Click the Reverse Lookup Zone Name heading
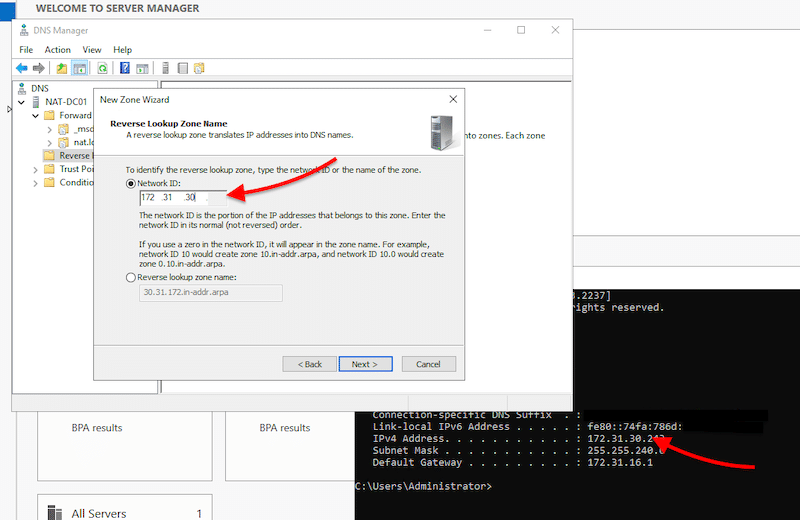800x520 pixels. (169, 123)
